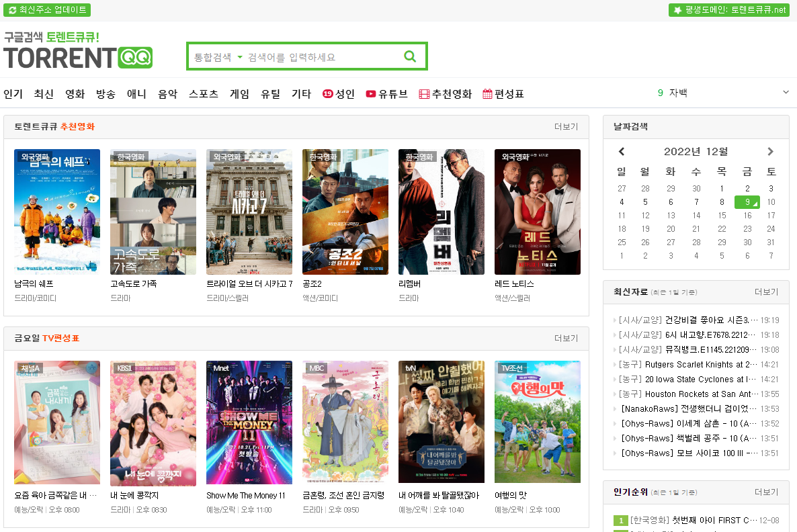
Task: Open the 유튜브 menu with YouTube icon
Action: (386, 94)
